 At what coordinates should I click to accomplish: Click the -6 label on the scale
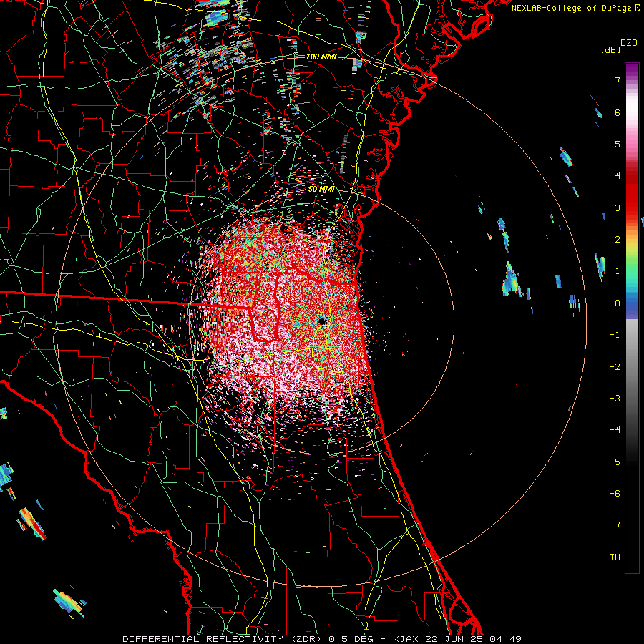click(x=615, y=493)
